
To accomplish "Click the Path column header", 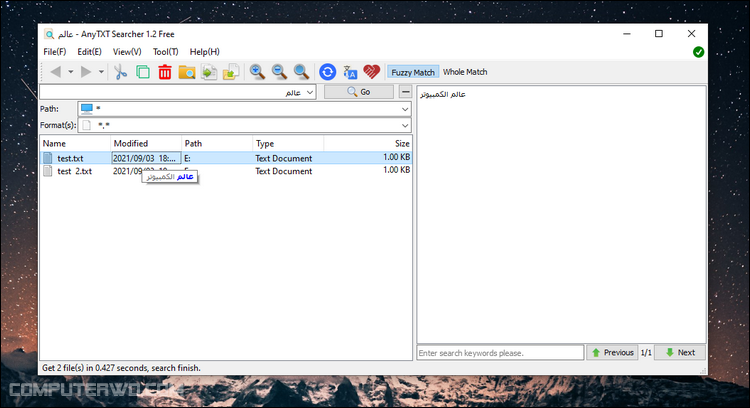I will coord(217,143).
